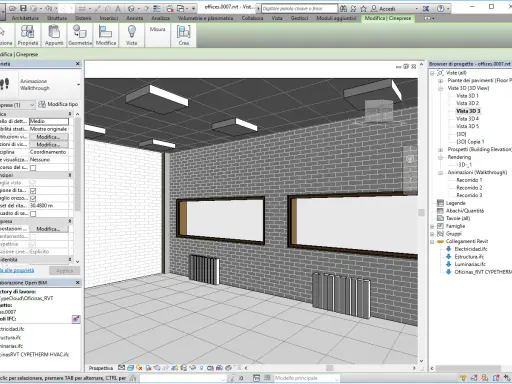Click the steering wheel on navigation bar

[410, 159]
